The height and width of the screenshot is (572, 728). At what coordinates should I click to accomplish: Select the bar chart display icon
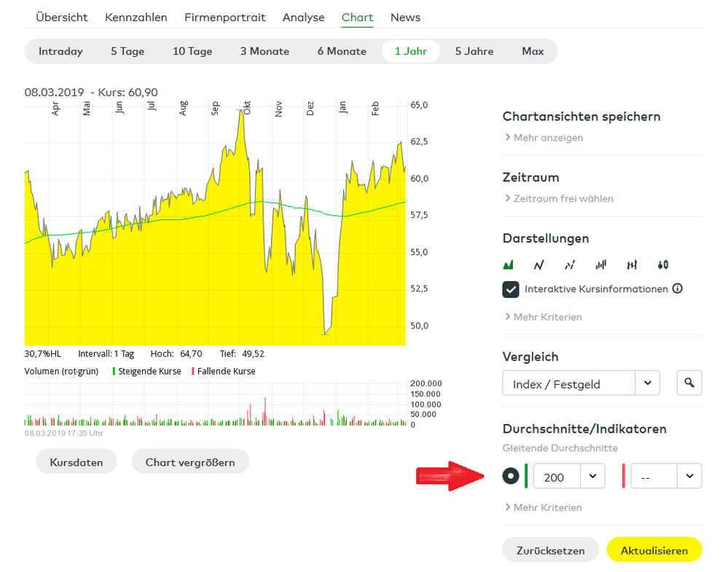tap(600, 265)
